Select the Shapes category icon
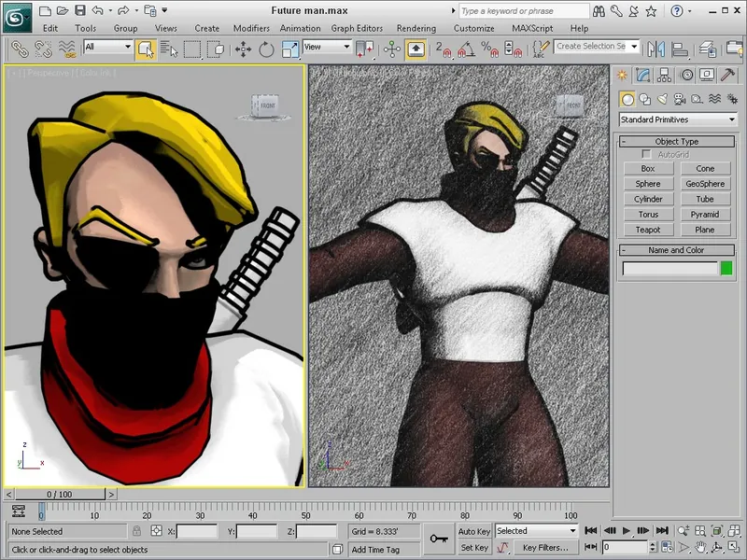Viewport: 747px width, 560px height. coord(645,99)
